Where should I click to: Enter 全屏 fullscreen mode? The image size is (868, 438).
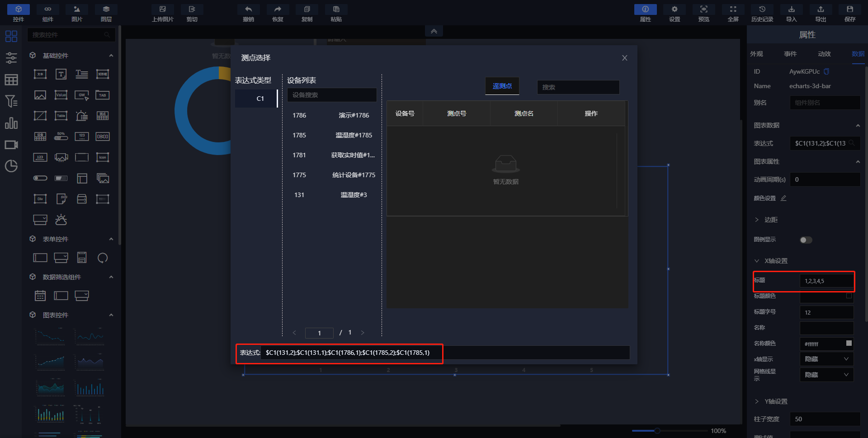click(x=733, y=13)
